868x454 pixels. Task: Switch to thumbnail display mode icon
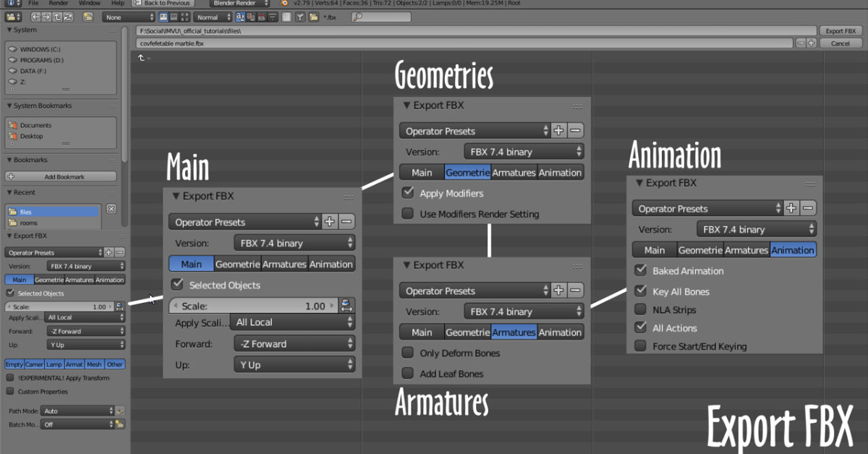pyautogui.click(x=184, y=17)
